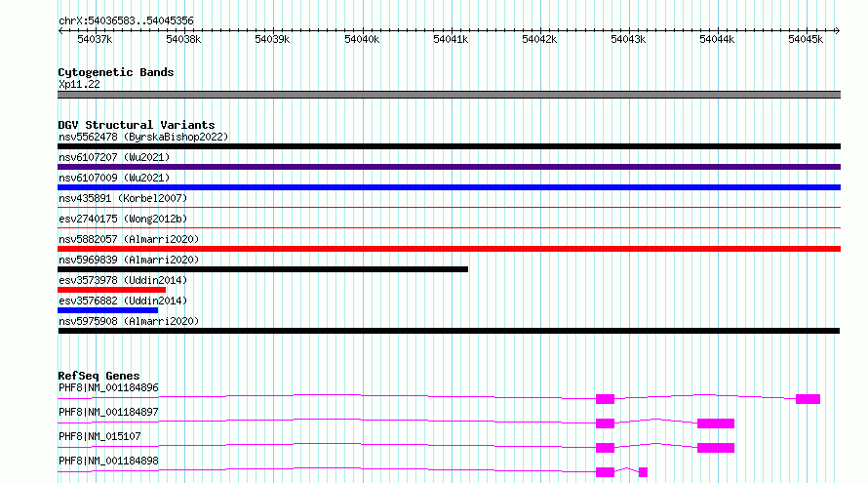
Task: Open transcript label PHF8|NM_001184896
Action: [x=108, y=387]
